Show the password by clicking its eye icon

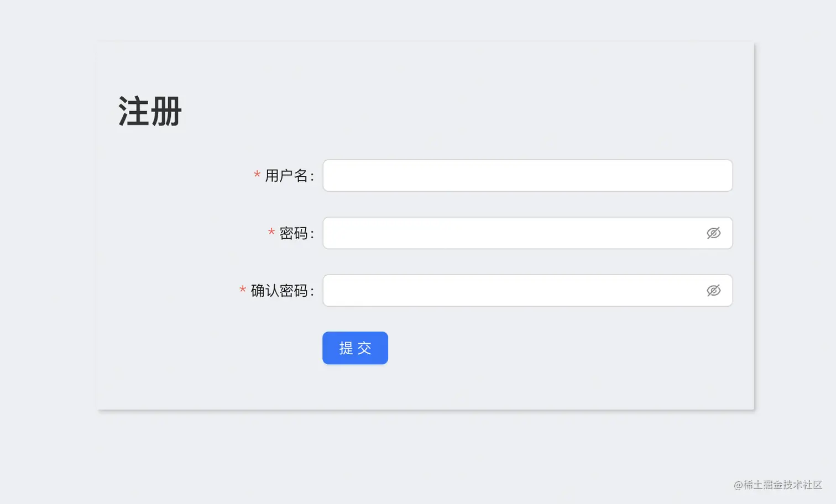click(714, 233)
